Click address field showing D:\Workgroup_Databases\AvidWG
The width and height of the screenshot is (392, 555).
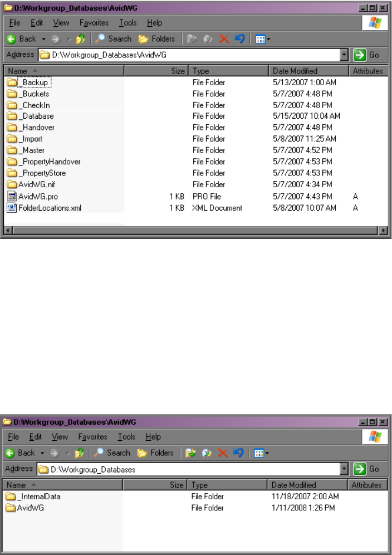pos(189,55)
